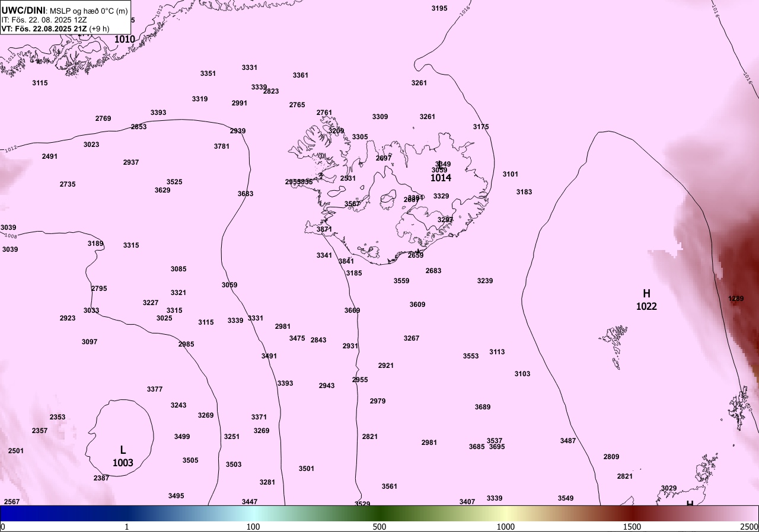This screenshot has width=759, height=532.
Task: Click the height value 3491
Action: coord(269,356)
